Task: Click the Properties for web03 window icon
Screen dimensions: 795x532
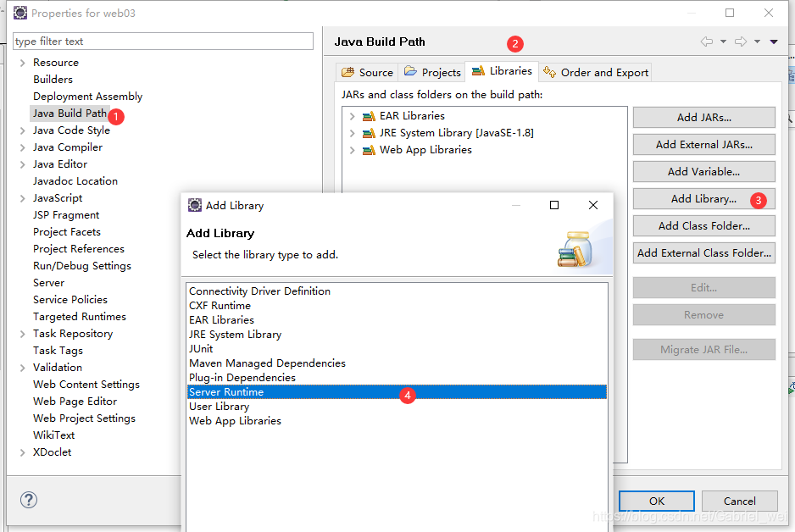Action: pyautogui.click(x=20, y=13)
